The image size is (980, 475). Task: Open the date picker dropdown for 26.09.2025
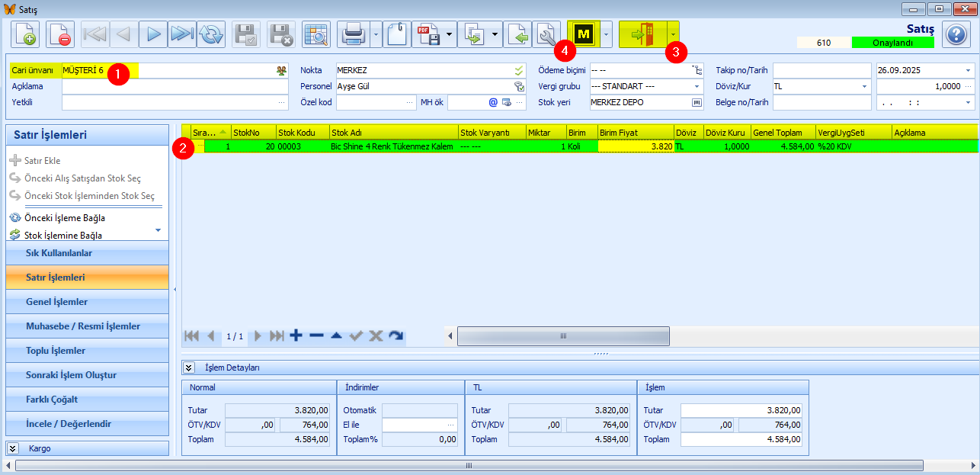pyautogui.click(x=968, y=70)
